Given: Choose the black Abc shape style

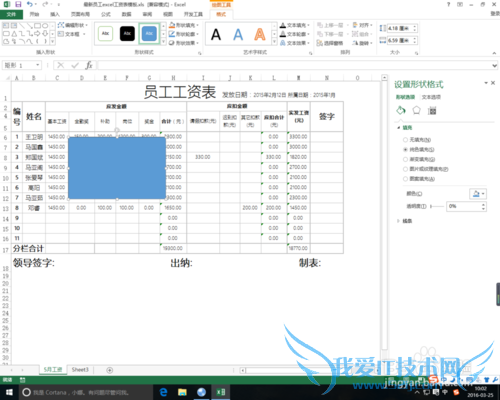Looking at the screenshot, I should click(127, 33).
